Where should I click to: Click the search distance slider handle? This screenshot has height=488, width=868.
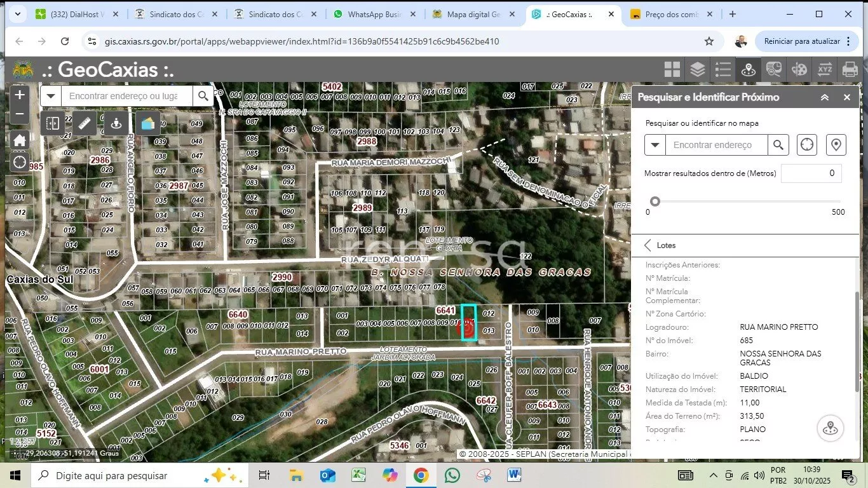pyautogui.click(x=655, y=201)
